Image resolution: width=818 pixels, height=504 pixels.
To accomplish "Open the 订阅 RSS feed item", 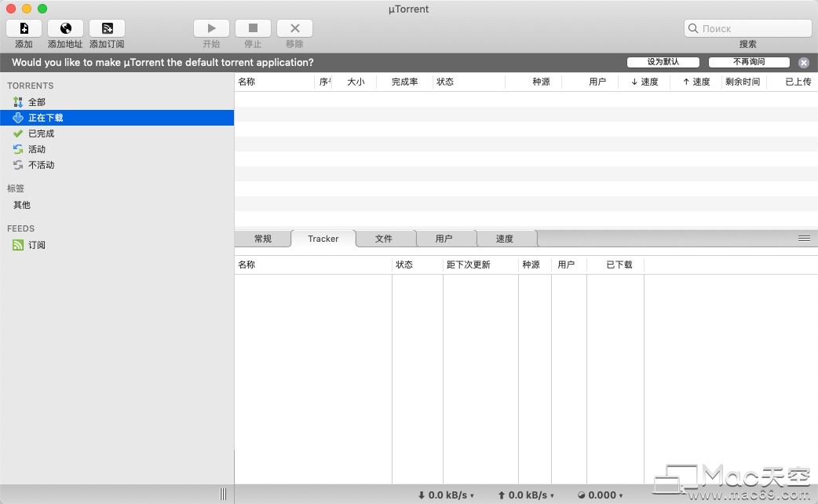I will (x=37, y=245).
